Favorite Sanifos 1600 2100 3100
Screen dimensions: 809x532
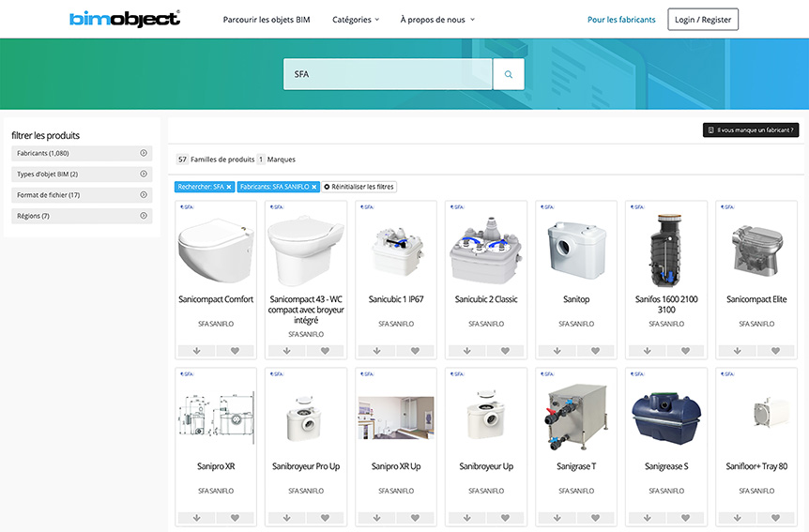[685, 351]
